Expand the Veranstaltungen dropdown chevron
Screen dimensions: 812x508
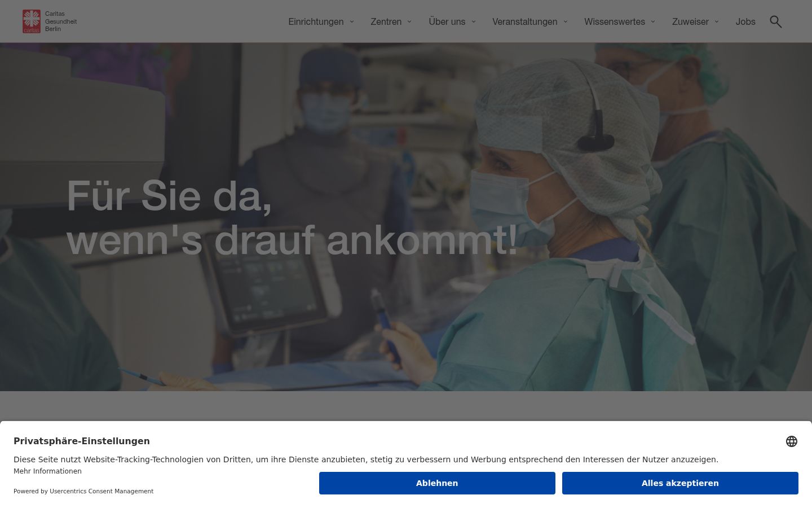pos(566,21)
